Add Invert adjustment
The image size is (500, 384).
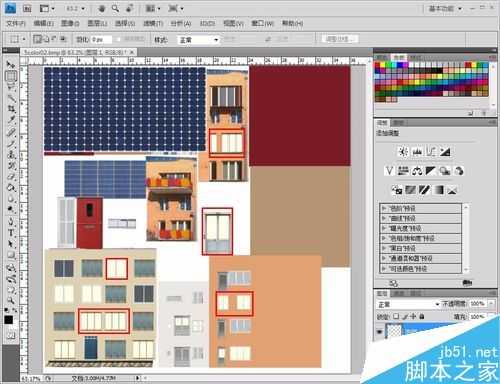pos(396,190)
